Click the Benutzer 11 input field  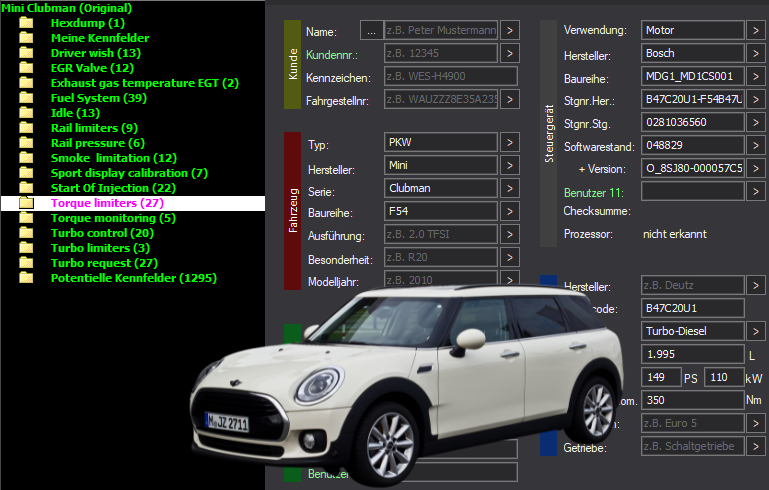click(692, 191)
